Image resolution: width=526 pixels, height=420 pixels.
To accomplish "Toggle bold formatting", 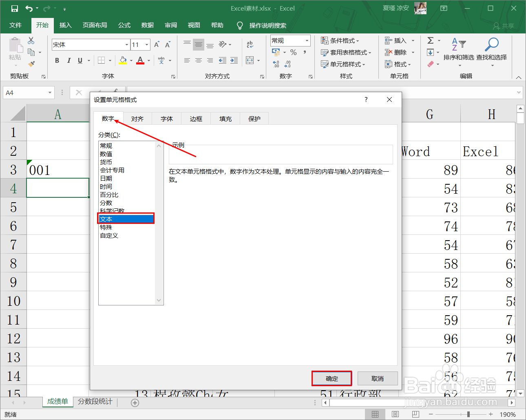I will point(57,60).
